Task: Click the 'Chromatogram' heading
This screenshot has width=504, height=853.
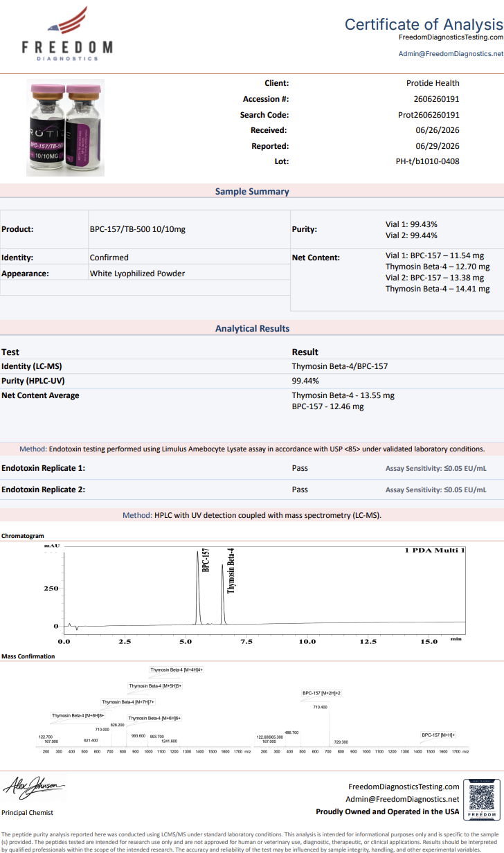Action: pyautogui.click(x=22, y=536)
